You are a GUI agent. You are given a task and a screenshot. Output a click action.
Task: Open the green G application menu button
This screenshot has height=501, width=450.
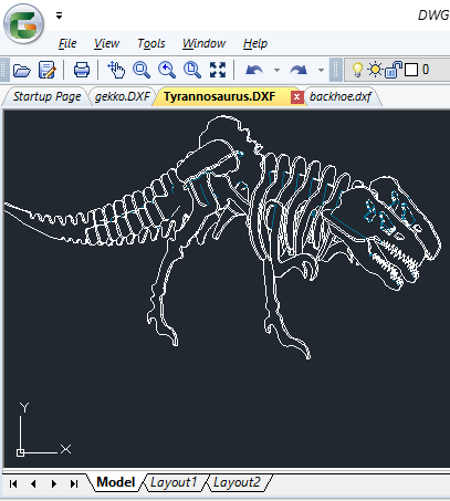tap(23, 24)
